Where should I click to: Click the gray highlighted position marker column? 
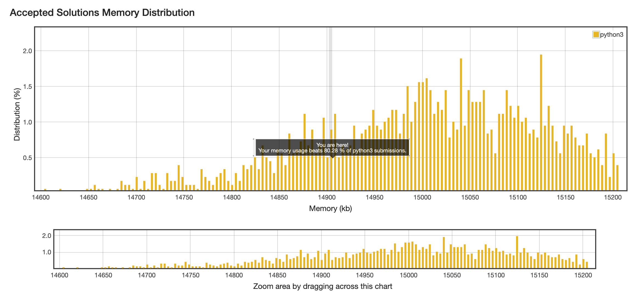[x=331, y=82]
